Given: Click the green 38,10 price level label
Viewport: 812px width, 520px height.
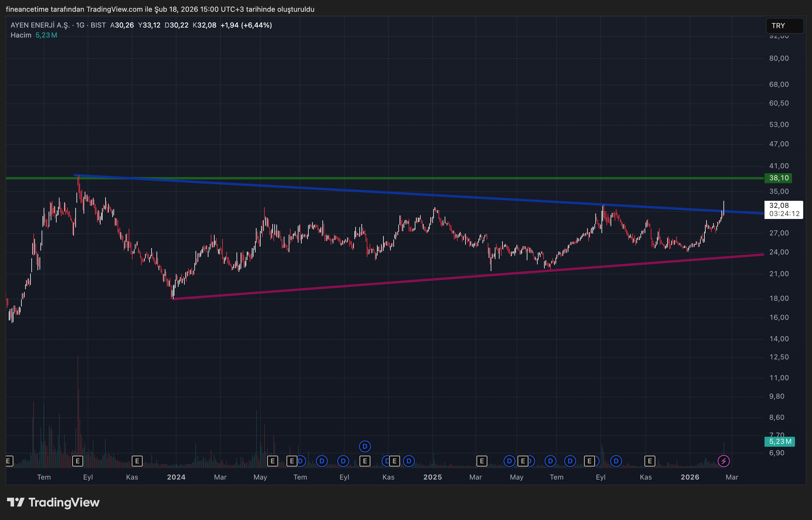Looking at the screenshot, I should 778,178.
